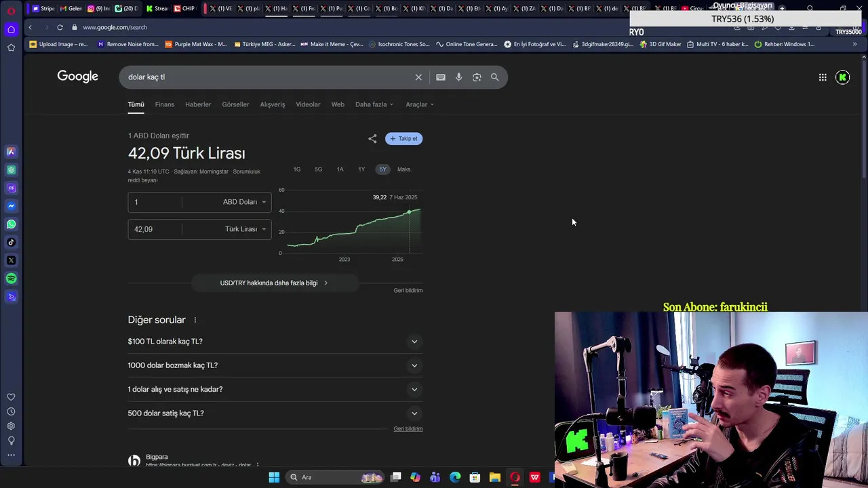The height and width of the screenshot is (488, 868).
Task: Select the Maks. chart range
Action: pos(404,169)
